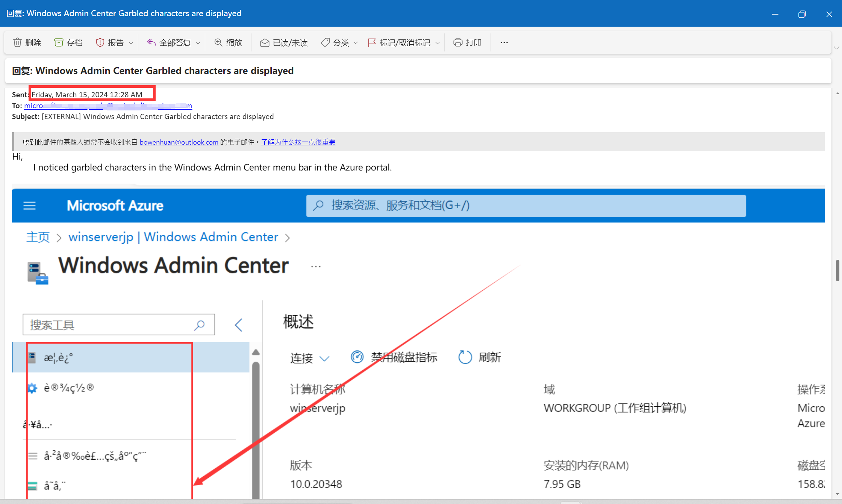Collapse tool pane with left chevron
Viewport: 842px width, 504px height.
(x=239, y=325)
